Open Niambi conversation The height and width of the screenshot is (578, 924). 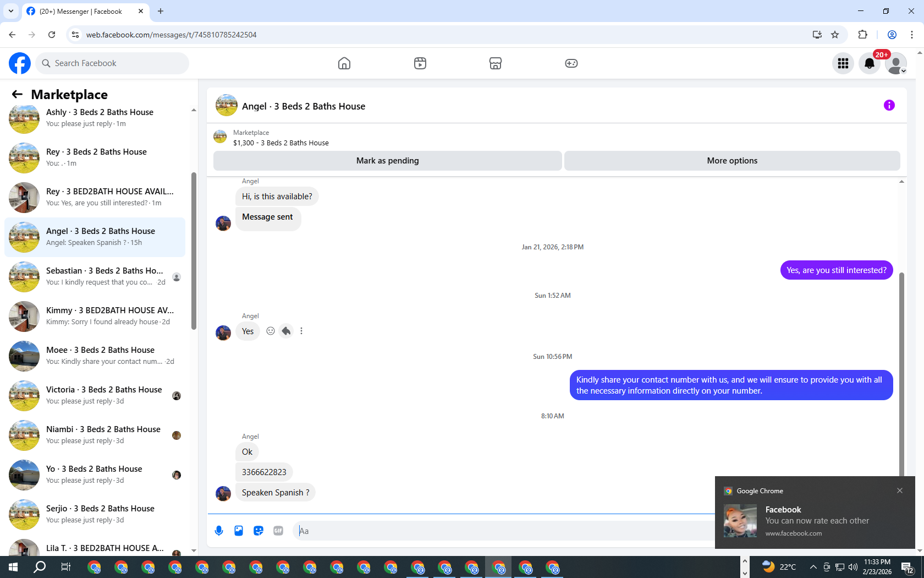(x=95, y=435)
